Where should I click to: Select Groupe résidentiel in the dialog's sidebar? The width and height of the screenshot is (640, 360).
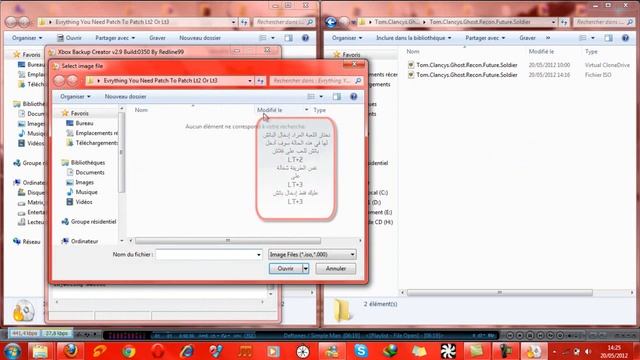(93, 222)
